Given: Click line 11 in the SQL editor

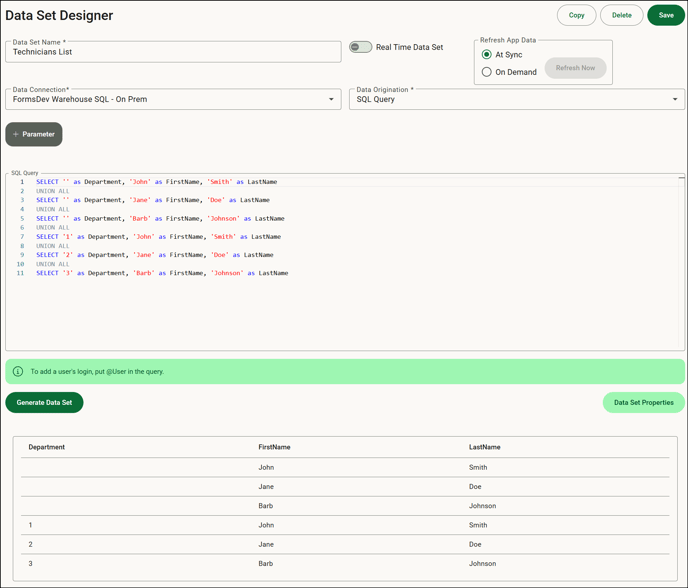Looking at the screenshot, I should click(x=162, y=273).
